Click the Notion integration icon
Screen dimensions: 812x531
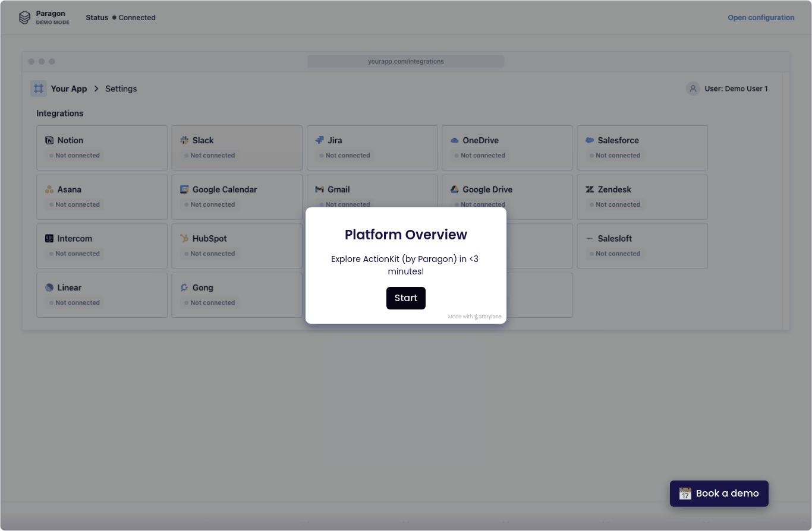(49, 141)
